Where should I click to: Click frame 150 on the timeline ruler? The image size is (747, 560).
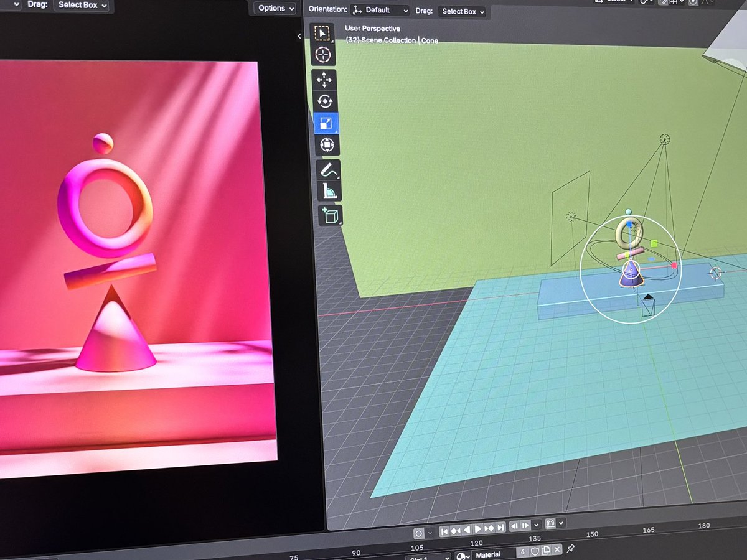tap(592, 534)
